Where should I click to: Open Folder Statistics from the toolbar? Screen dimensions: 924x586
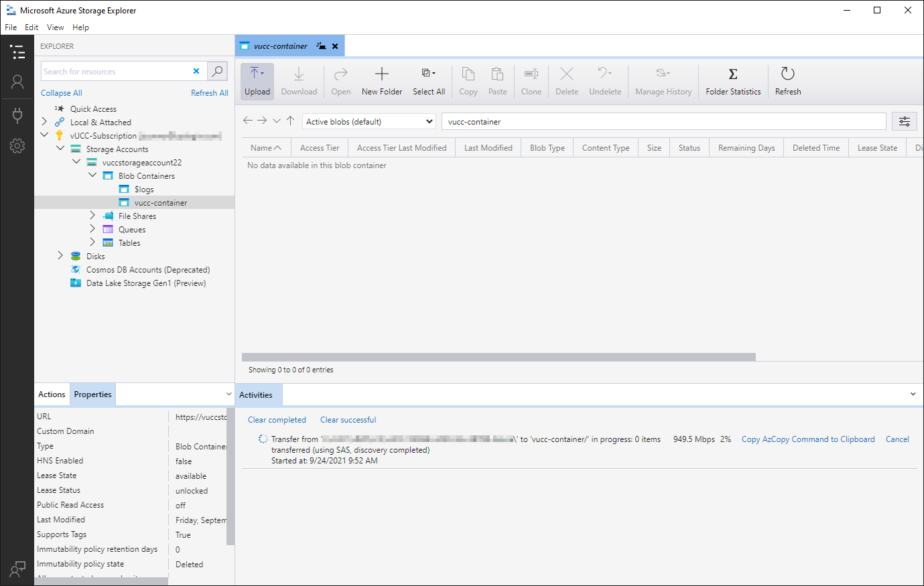click(x=733, y=81)
